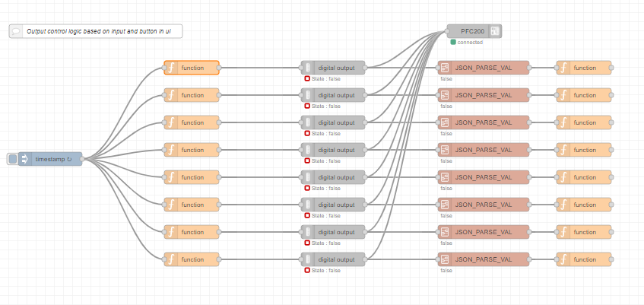Trigger the inject button on the timestamp node
Screen dimensions: 644x305
point(13,159)
